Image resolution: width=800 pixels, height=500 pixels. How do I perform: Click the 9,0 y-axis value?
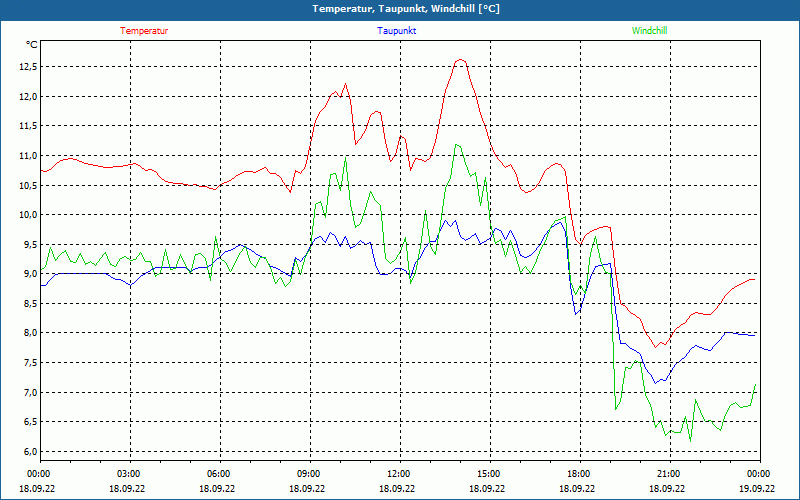(x=31, y=274)
